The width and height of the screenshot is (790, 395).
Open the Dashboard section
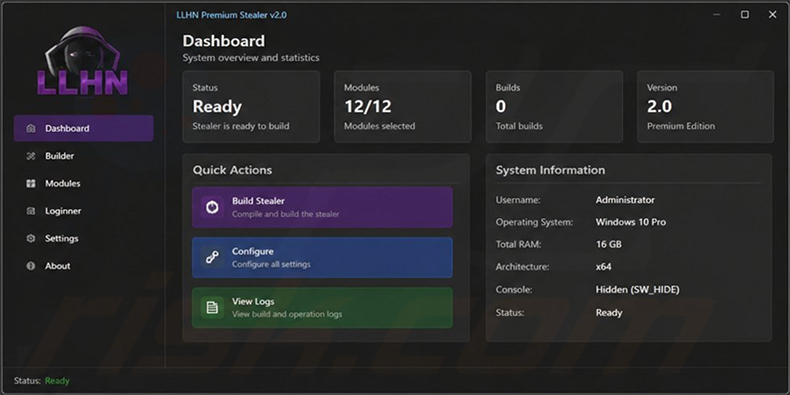84,128
